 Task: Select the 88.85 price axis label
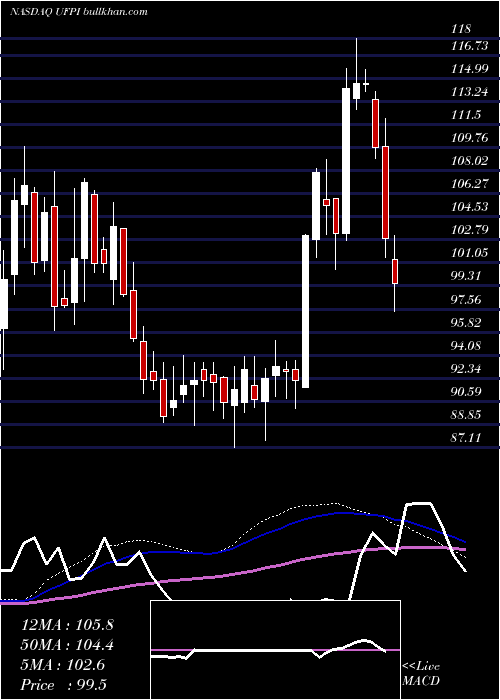pos(466,414)
